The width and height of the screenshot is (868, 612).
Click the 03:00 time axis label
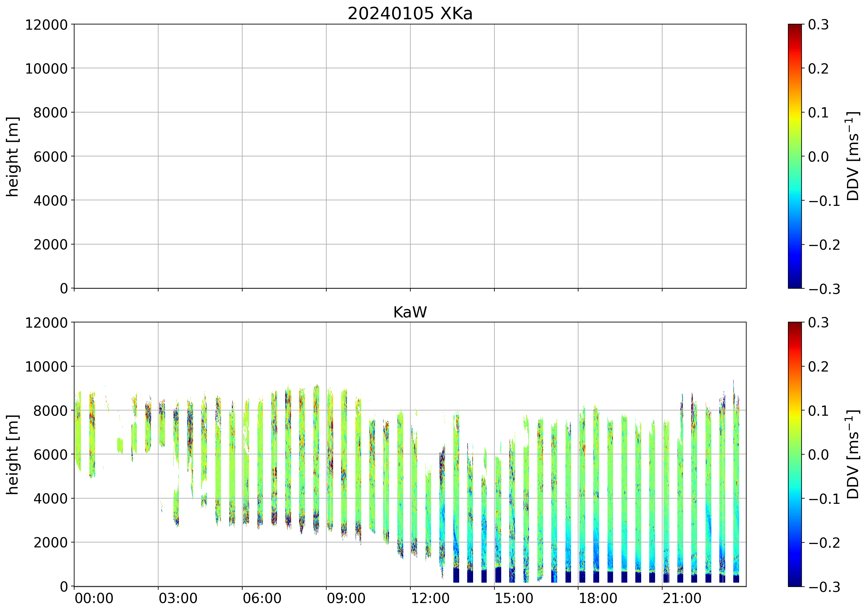(178, 599)
